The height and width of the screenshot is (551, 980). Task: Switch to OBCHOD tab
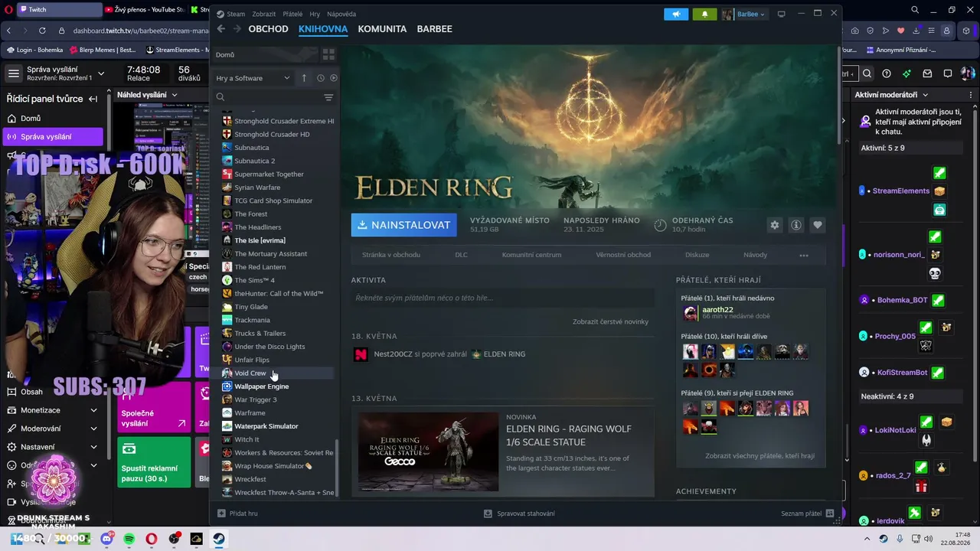[x=268, y=29]
